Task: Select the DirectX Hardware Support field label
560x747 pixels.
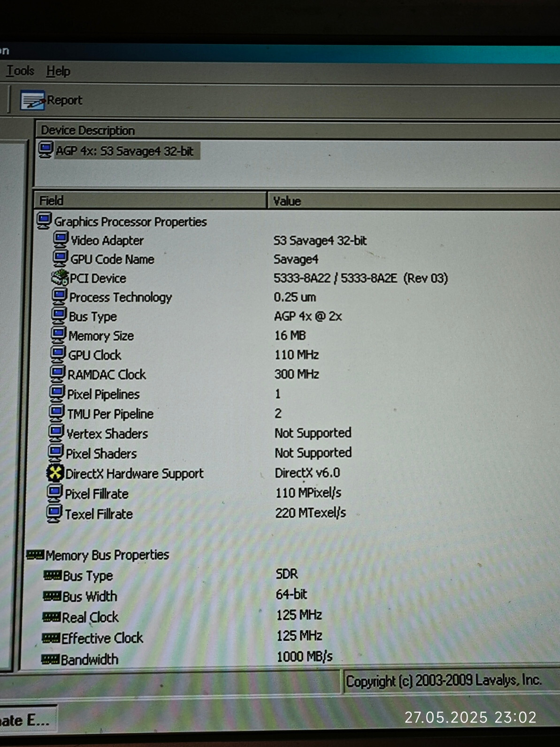Action: click(134, 474)
